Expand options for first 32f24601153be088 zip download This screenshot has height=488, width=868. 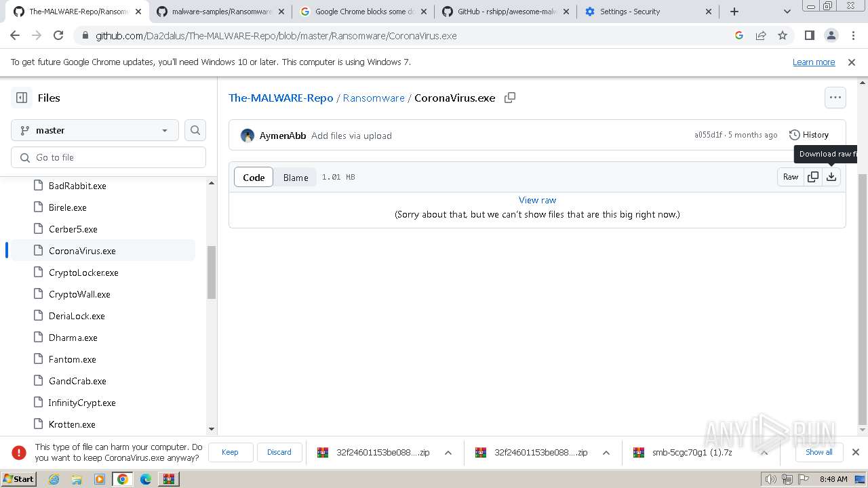click(448, 452)
